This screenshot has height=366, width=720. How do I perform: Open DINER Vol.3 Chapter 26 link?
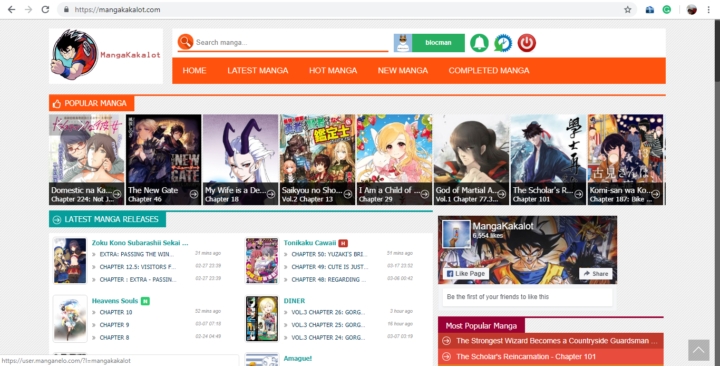328,312
